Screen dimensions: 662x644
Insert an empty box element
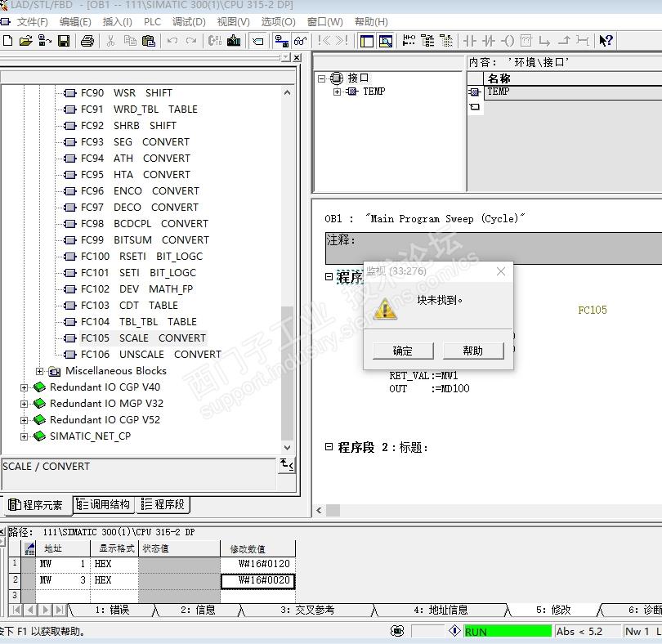526,41
